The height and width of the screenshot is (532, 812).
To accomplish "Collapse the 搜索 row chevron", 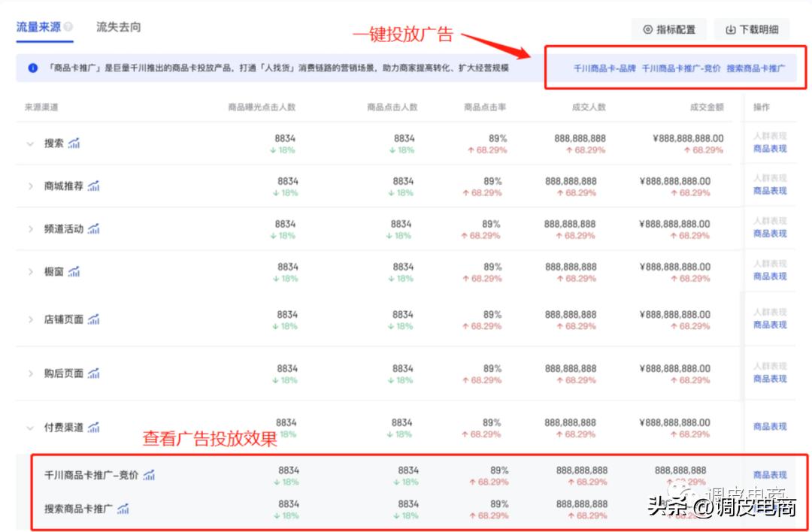I will click(30, 144).
